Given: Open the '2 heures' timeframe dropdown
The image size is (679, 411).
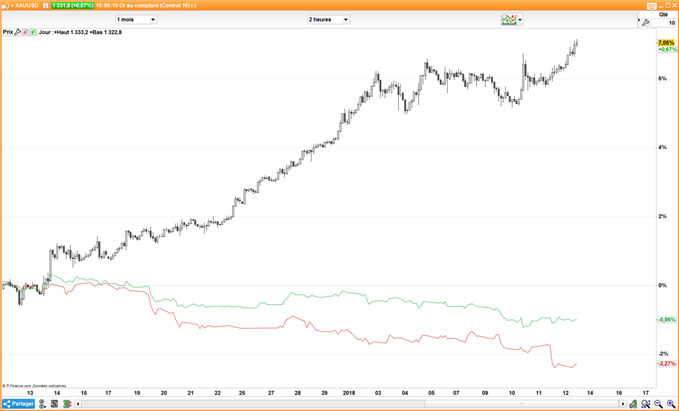Looking at the screenshot, I should (x=328, y=19).
